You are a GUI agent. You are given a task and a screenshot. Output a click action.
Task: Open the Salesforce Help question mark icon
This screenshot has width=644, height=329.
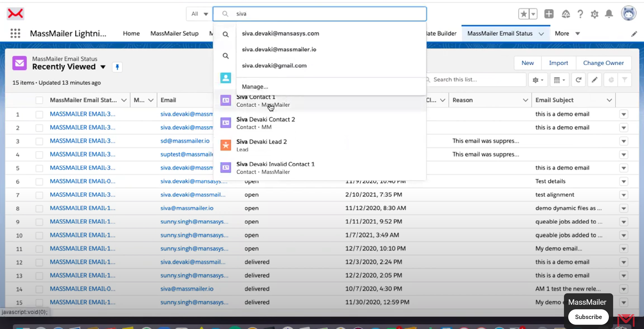click(x=580, y=14)
